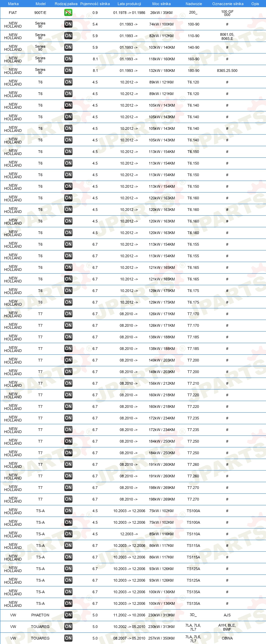Click the 01.1978 -> 01.1986 production years

coord(129,13)
